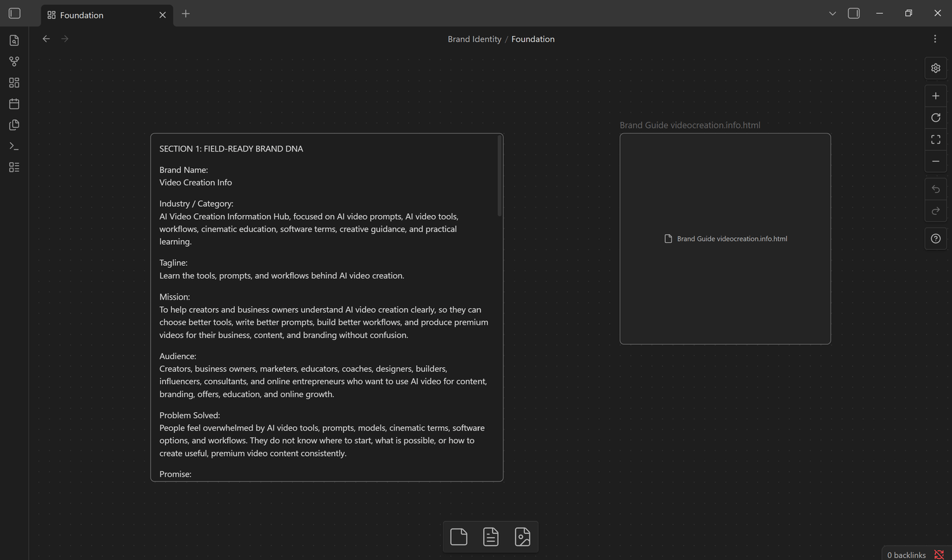The height and width of the screenshot is (560, 952).
Task: Open more options three-dot menu
Action: 935,39
